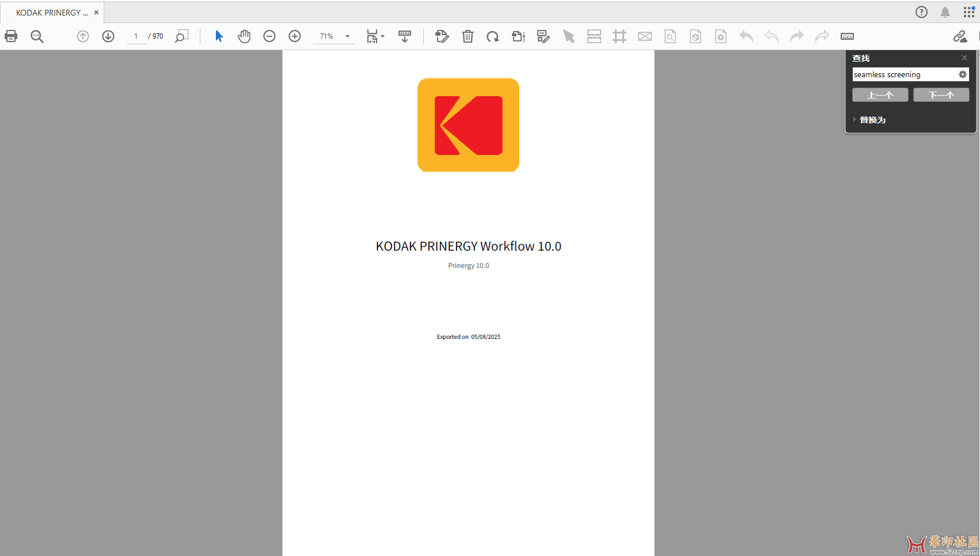Click the page with globe icon
This screenshot has height=556, width=980.
(x=696, y=36)
